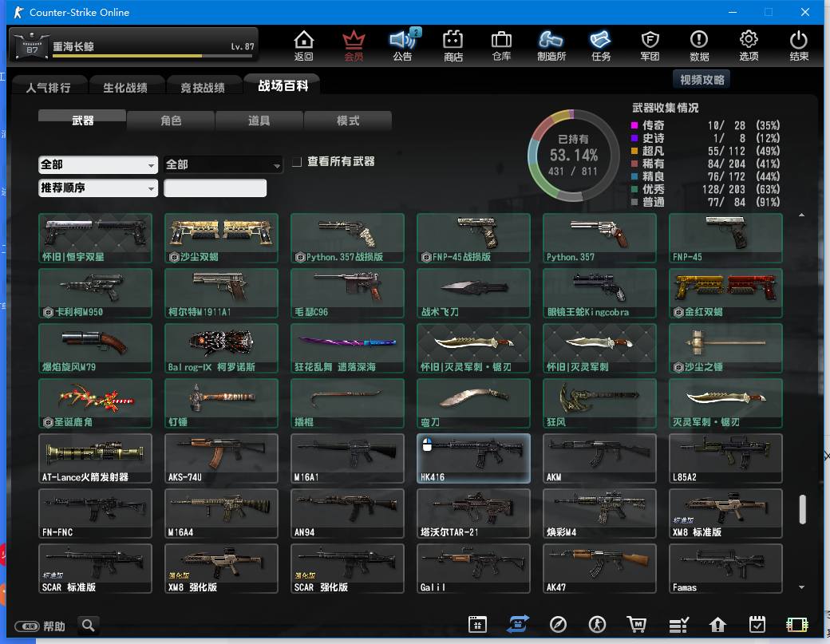Select the 角色 sub-tab

coord(171,121)
